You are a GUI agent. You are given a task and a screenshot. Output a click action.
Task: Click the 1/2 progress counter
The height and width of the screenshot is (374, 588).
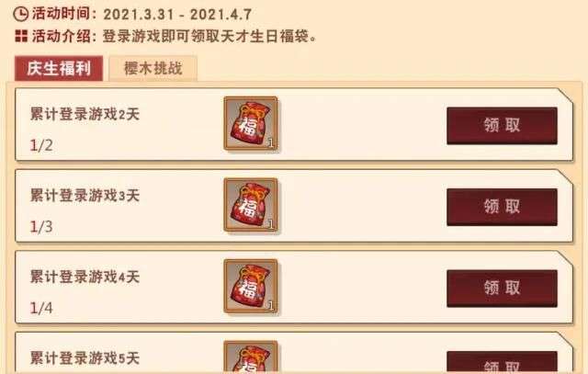[x=41, y=145]
